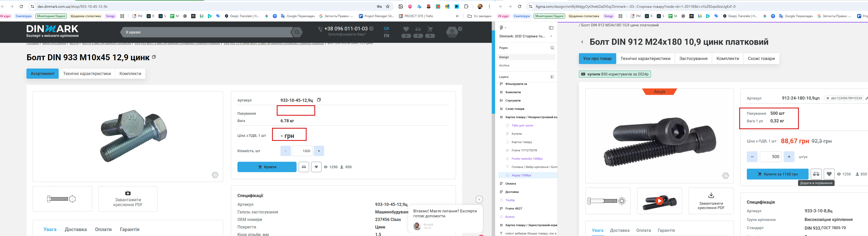Open 'Технічні характеристики' tab on dev.dinmark
The height and width of the screenshot is (236, 868).
coord(87,73)
